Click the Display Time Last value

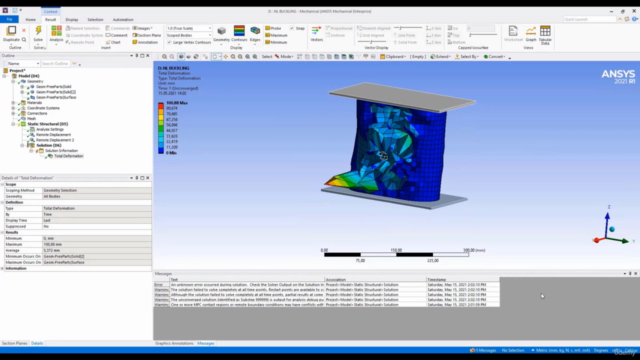[x=97, y=220]
